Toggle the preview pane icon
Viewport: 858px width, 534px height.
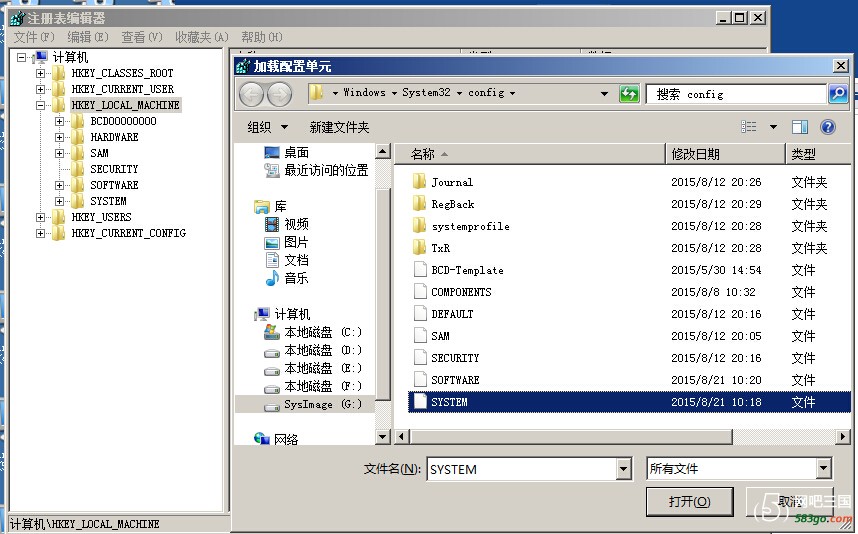[799, 127]
